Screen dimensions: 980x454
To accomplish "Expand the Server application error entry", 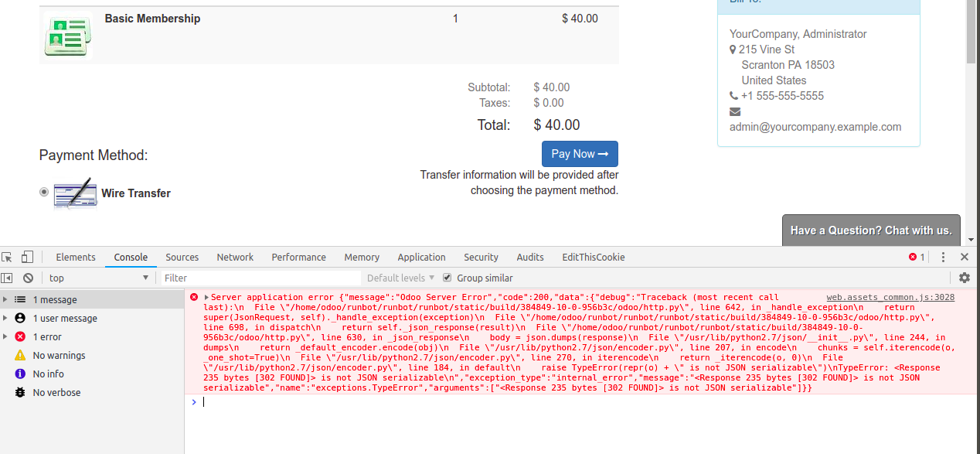I will coord(206,297).
